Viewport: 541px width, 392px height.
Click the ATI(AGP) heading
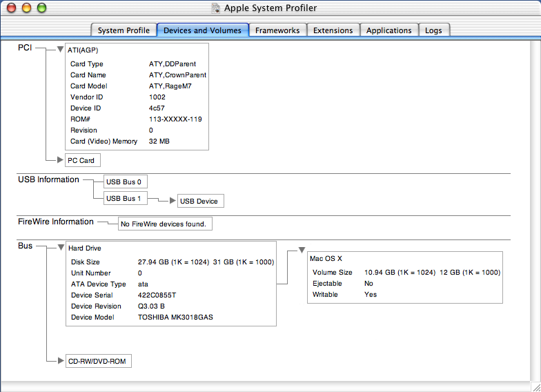[83, 50]
